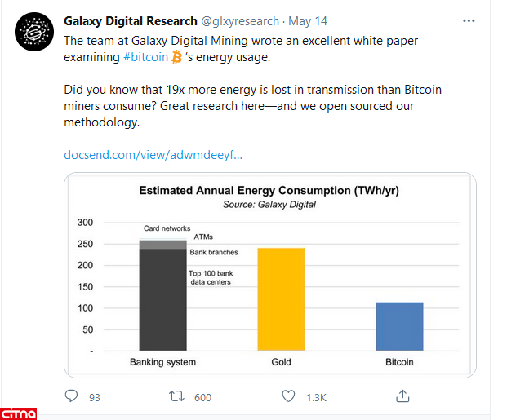Image resolution: width=507 pixels, height=420 pixels.
Task: Click the 1.3K likes count
Action: tap(316, 397)
